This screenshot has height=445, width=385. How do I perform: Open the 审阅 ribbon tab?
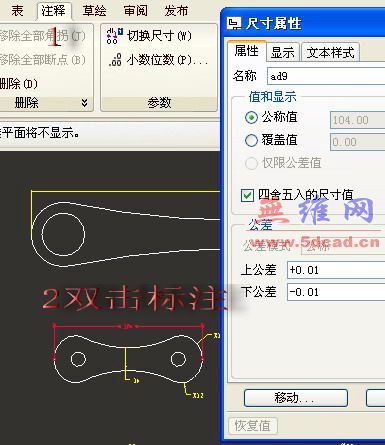[x=135, y=11]
